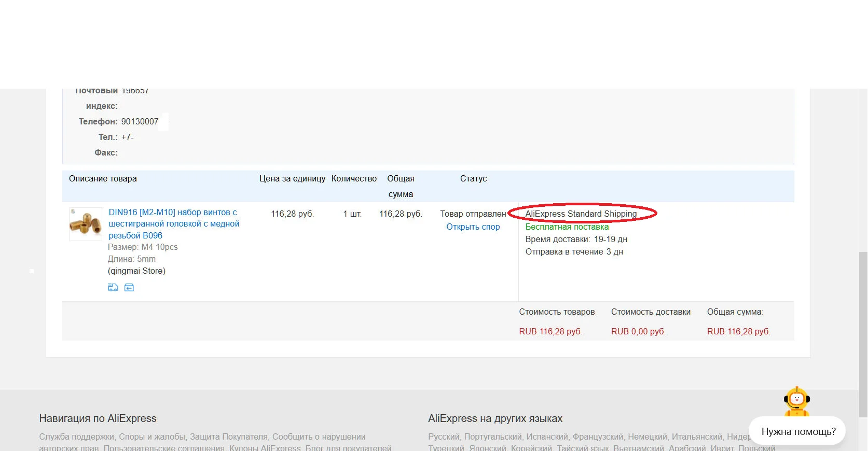Click the return box icon under qingmai Store
This screenshot has width=868, height=451.
point(129,287)
